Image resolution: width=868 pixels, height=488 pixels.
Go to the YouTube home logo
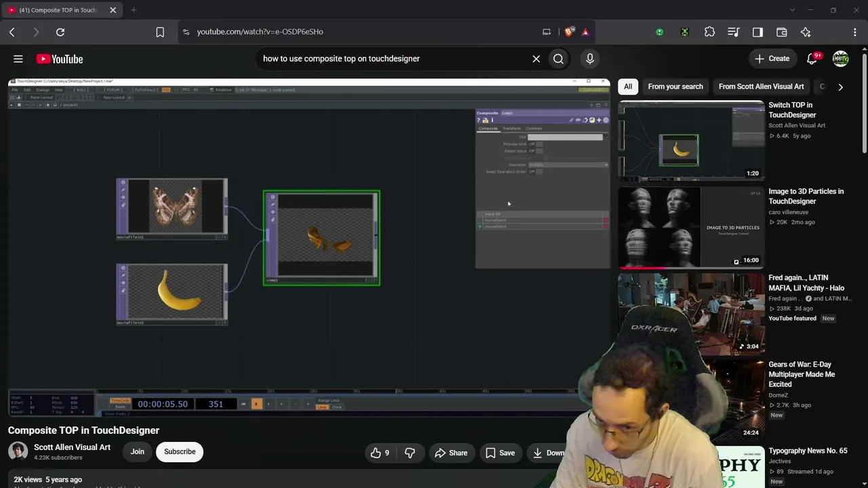coord(60,59)
